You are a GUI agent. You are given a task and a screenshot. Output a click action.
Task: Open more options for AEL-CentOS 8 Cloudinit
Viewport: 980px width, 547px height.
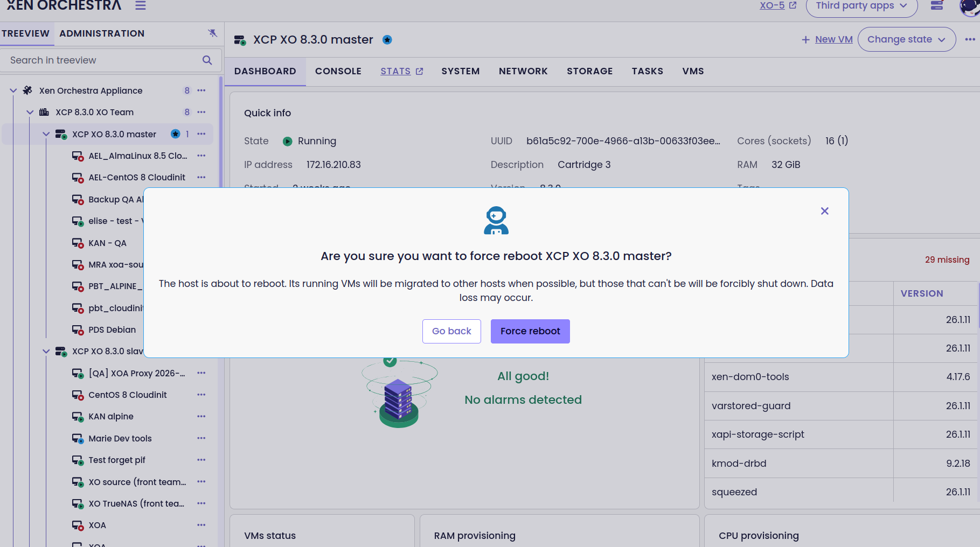(x=201, y=177)
